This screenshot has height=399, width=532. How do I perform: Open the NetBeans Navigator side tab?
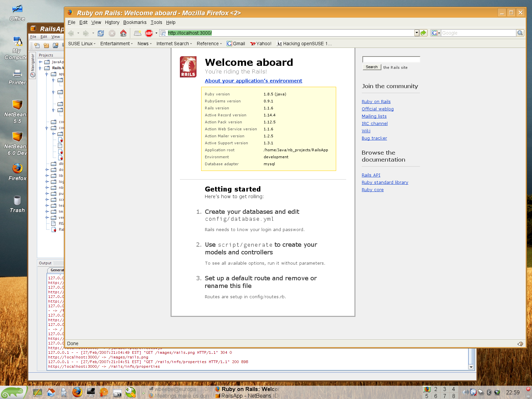point(33,66)
